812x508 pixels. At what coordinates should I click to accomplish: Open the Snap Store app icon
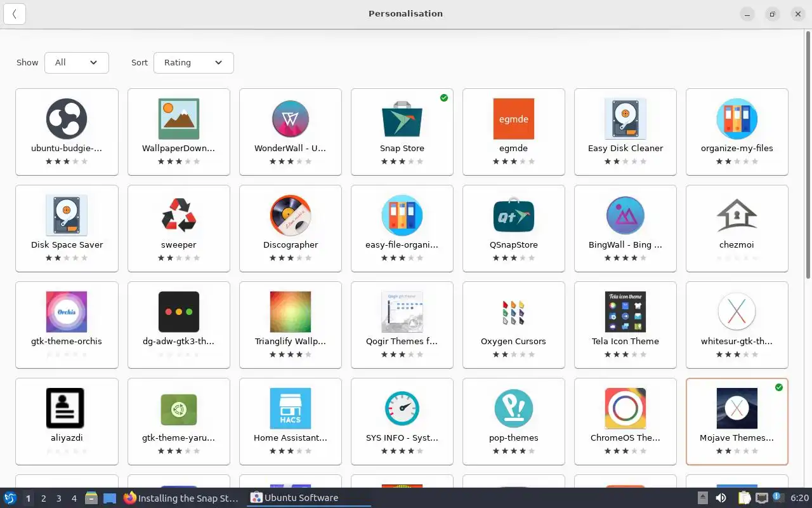pos(402,119)
